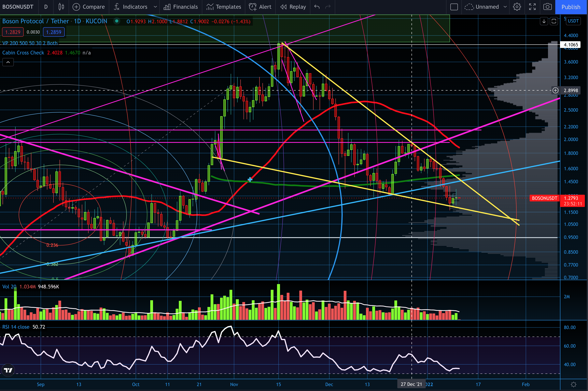Open the Unnamed layout dropdown
The height and width of the screenshot is (391, 588).
tap(505, 7)
